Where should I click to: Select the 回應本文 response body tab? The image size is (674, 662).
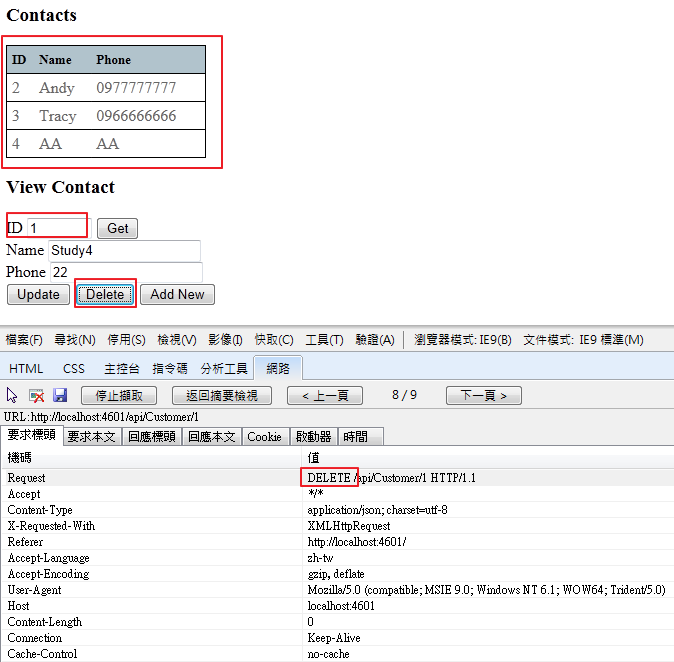[x=212, y=437]
